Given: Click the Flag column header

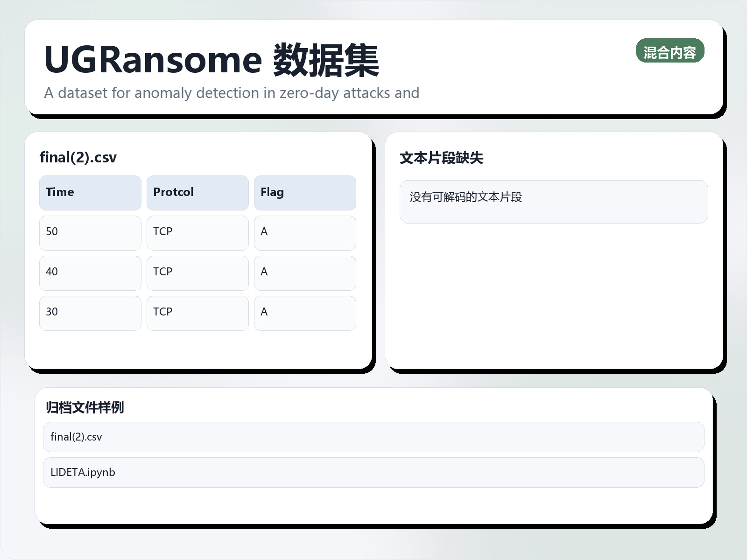Looking at the screenshot, I should pos(304,192).
